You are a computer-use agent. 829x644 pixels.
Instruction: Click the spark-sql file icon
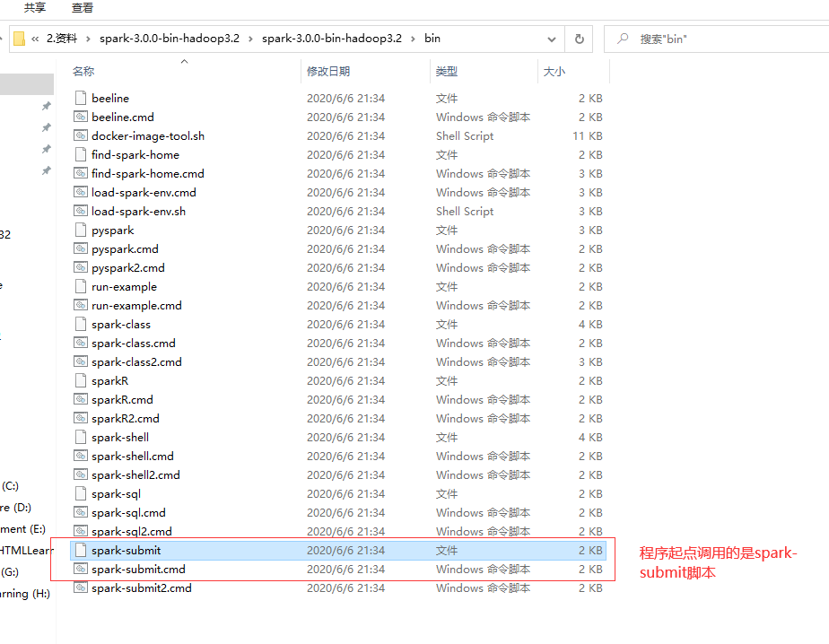[81, 493]
